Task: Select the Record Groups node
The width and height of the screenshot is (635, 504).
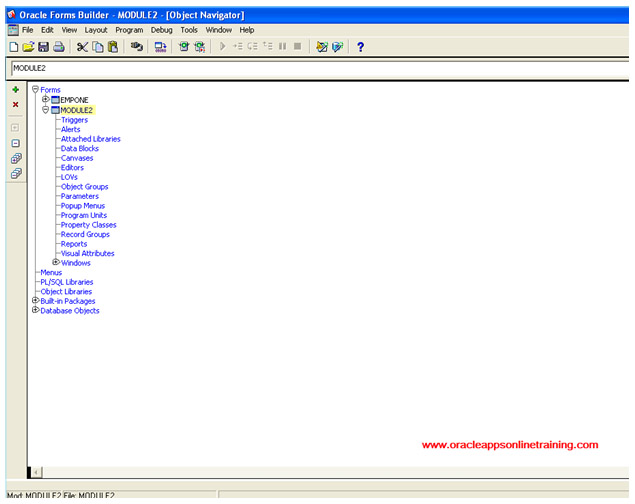Action: (85, 234)
